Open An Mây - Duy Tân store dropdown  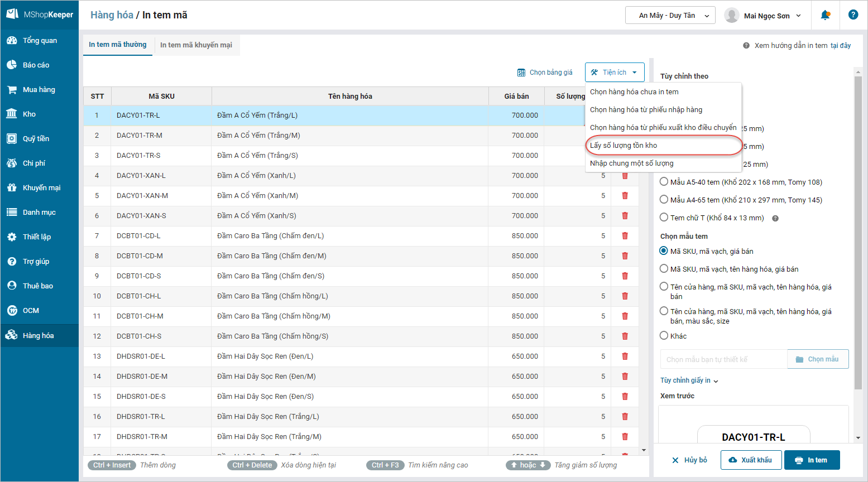(670, 16)
